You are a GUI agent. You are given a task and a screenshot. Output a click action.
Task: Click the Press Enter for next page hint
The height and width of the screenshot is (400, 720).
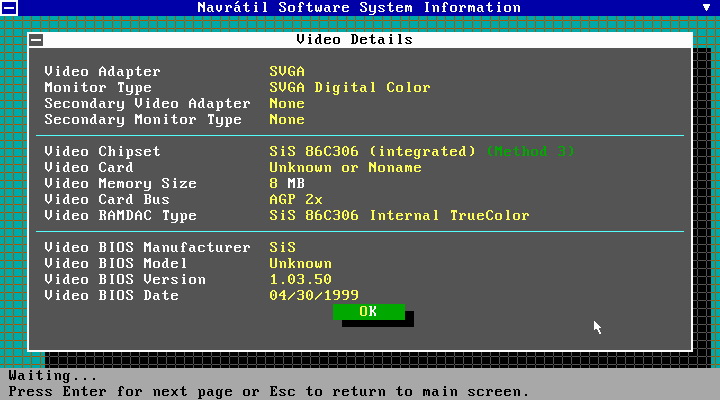coord(268,391)
